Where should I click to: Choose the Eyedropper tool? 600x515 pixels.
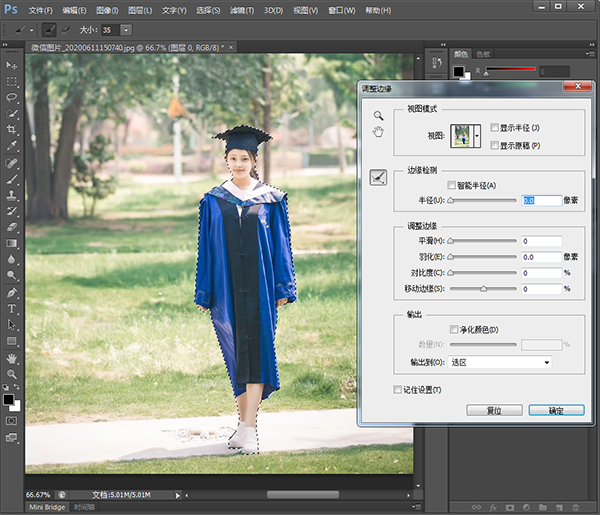pos(12,146)
